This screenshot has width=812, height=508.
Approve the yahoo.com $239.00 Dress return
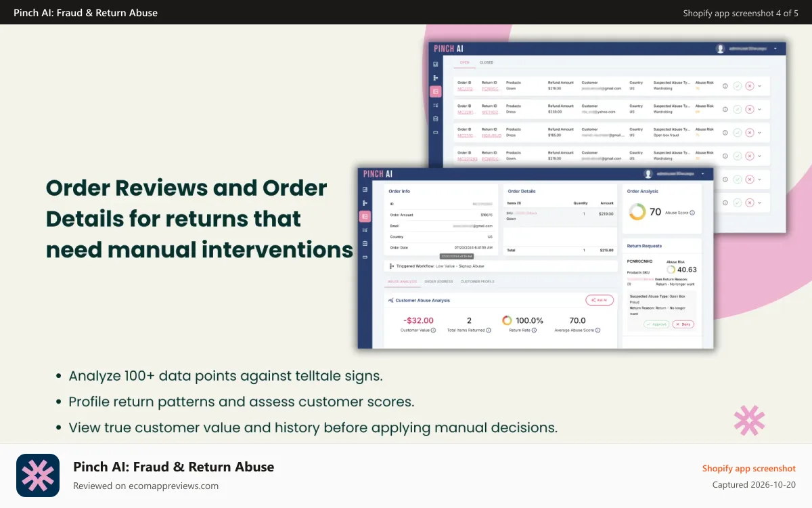[737, 109]
